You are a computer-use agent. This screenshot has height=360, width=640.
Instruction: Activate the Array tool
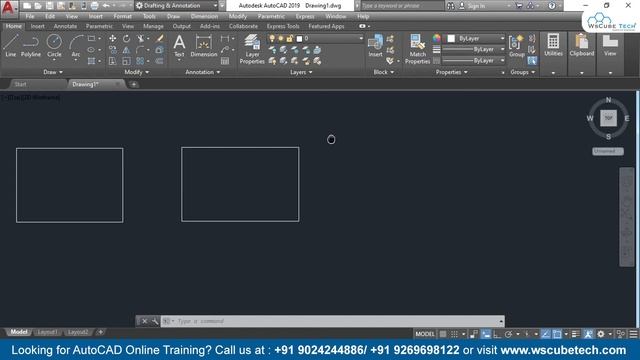click(x=140, y=61)
